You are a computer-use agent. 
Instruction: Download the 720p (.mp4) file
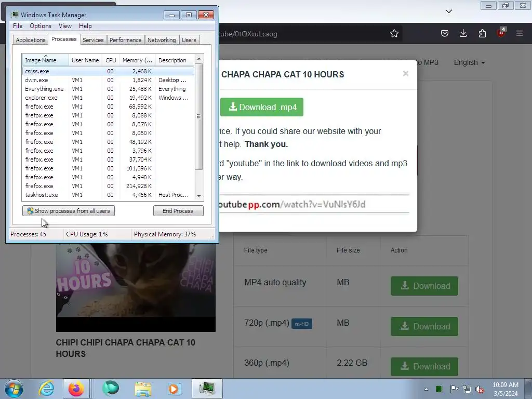coord(424,326)
